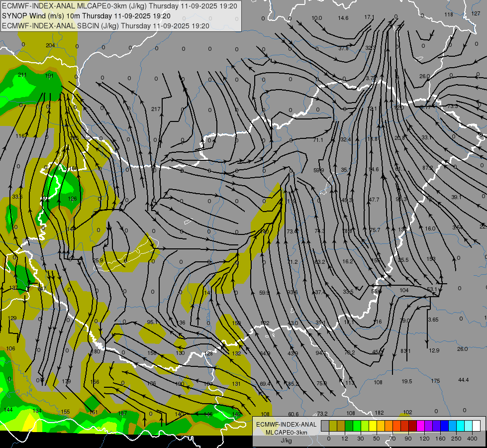Select the white legend swatch
The height and width of the screenshot is (448, 487).
[x=476, y=426]
